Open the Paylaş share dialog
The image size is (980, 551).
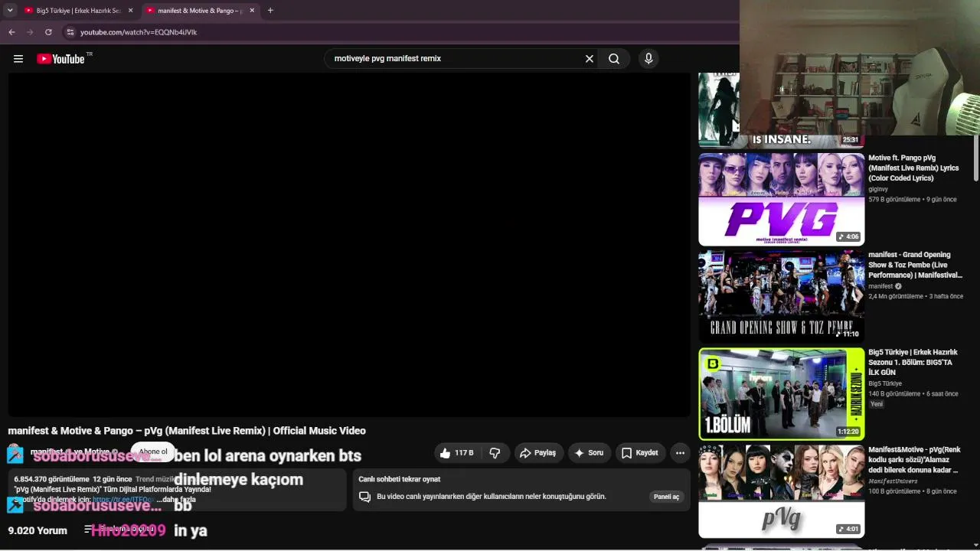[x=538, y=453]
